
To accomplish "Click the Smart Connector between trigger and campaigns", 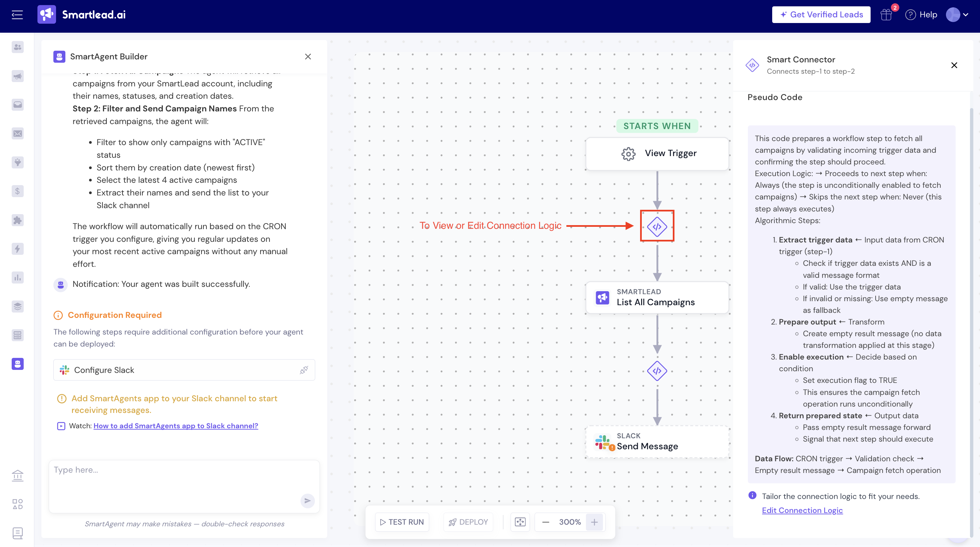I will (657, 227).
